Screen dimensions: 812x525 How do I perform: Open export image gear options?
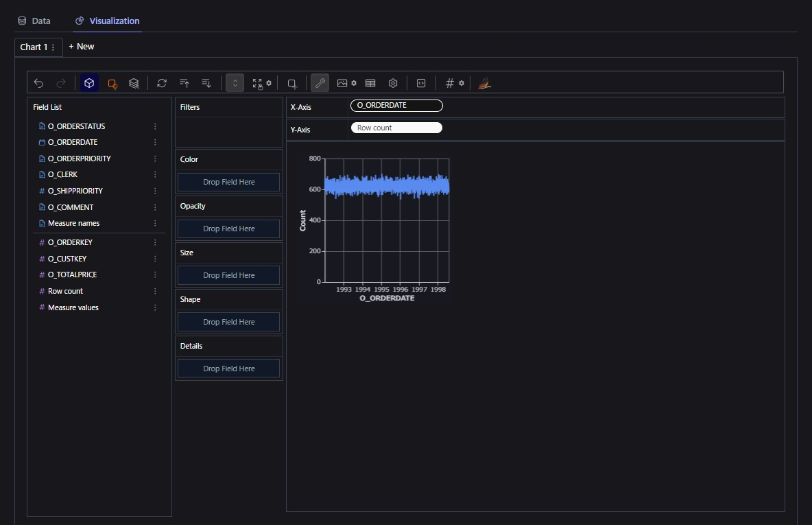[354, 83]
